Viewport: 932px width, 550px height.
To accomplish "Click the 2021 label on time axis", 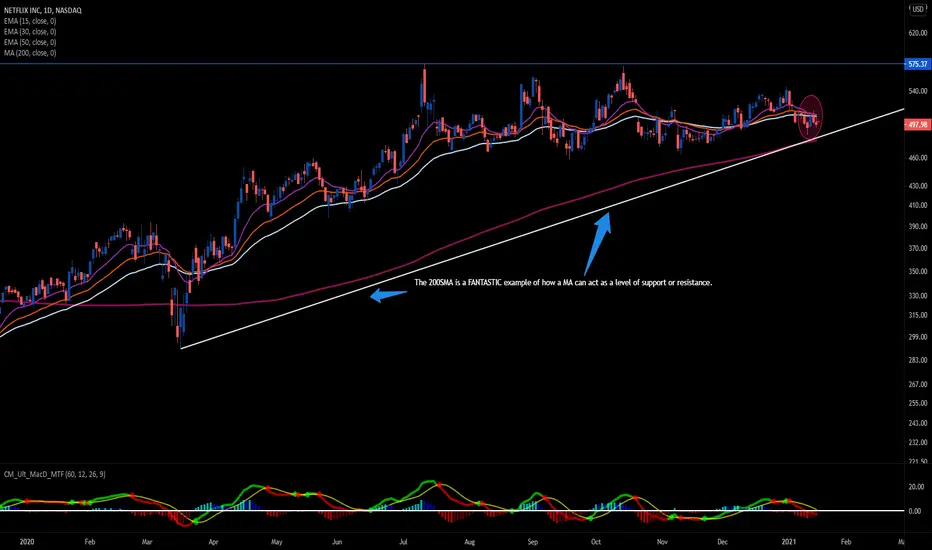I will [789, 542].
